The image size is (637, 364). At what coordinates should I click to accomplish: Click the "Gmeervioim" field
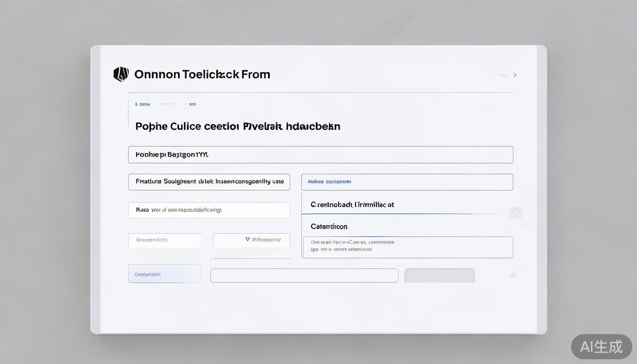click(x=164, y=240)
